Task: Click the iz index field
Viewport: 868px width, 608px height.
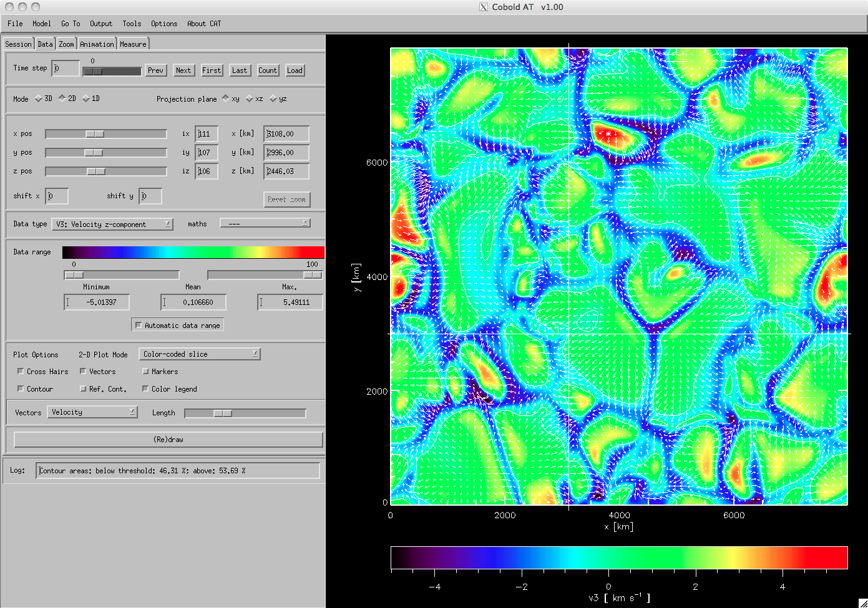Action: [x=207, y=171]
